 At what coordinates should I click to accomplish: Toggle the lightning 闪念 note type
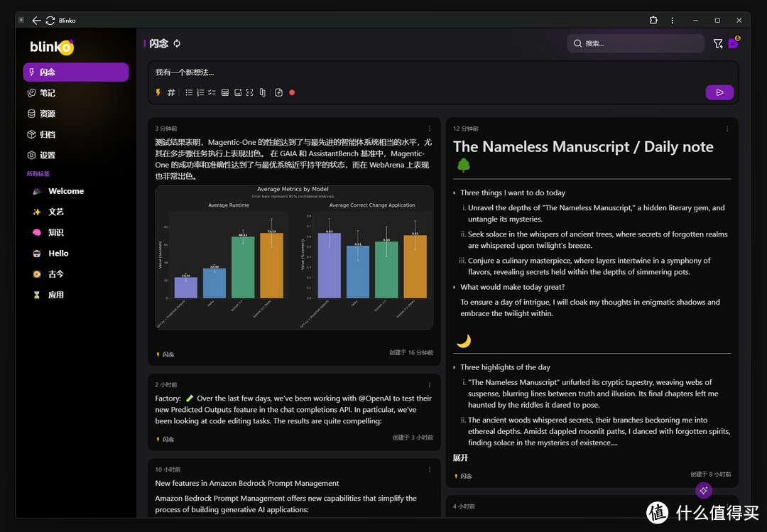pos(158,92)
